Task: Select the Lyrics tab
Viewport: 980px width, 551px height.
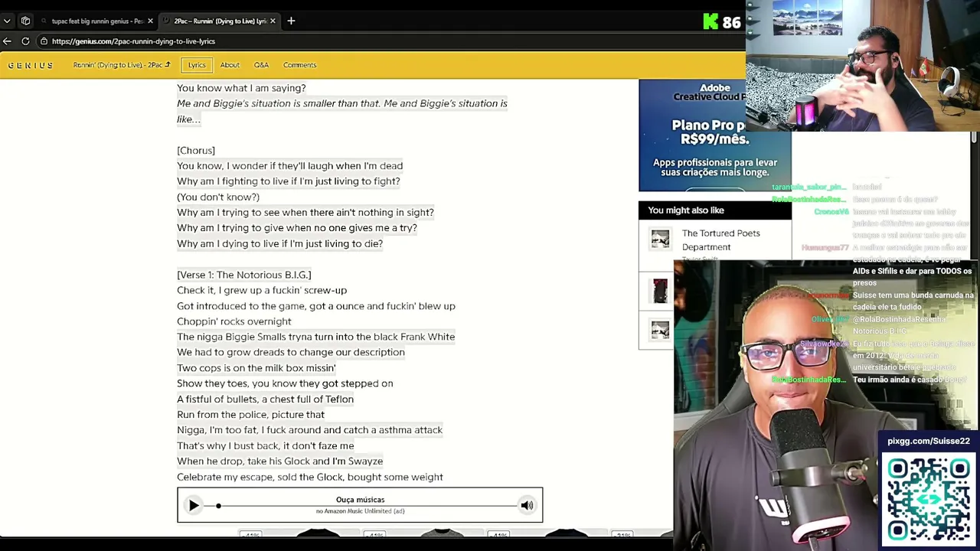Action: (x=197, y=65)
